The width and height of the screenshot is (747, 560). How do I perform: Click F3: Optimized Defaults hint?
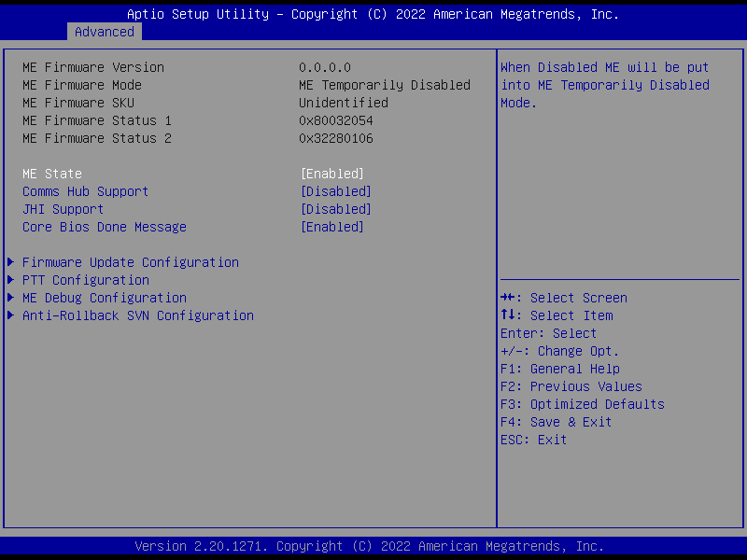point(583,404)
